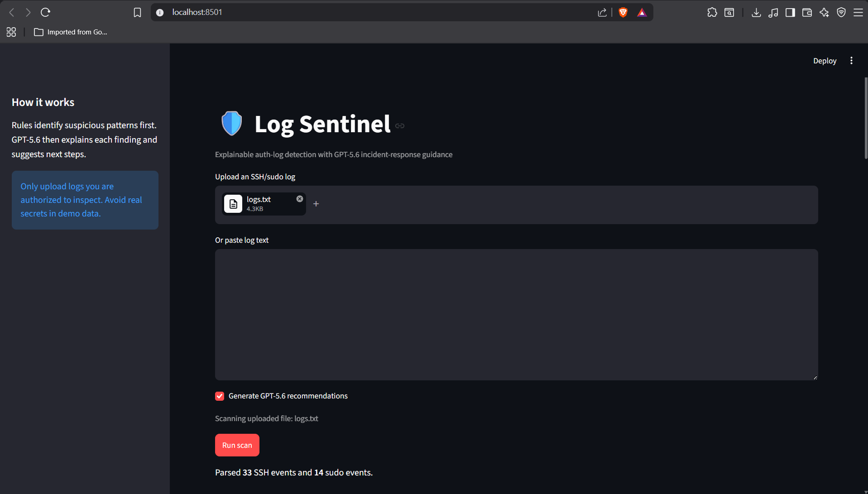
Task: Open the Brave Shields lion icon
Action: pos(623,12)
